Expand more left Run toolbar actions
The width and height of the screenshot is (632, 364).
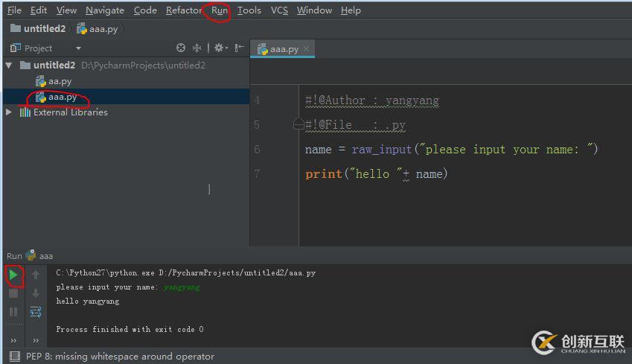(x=13, y=341)
